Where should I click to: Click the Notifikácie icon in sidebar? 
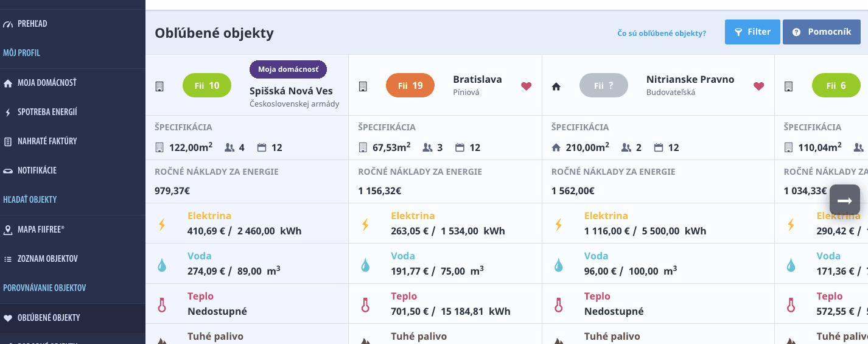click(x=8, y=170)
